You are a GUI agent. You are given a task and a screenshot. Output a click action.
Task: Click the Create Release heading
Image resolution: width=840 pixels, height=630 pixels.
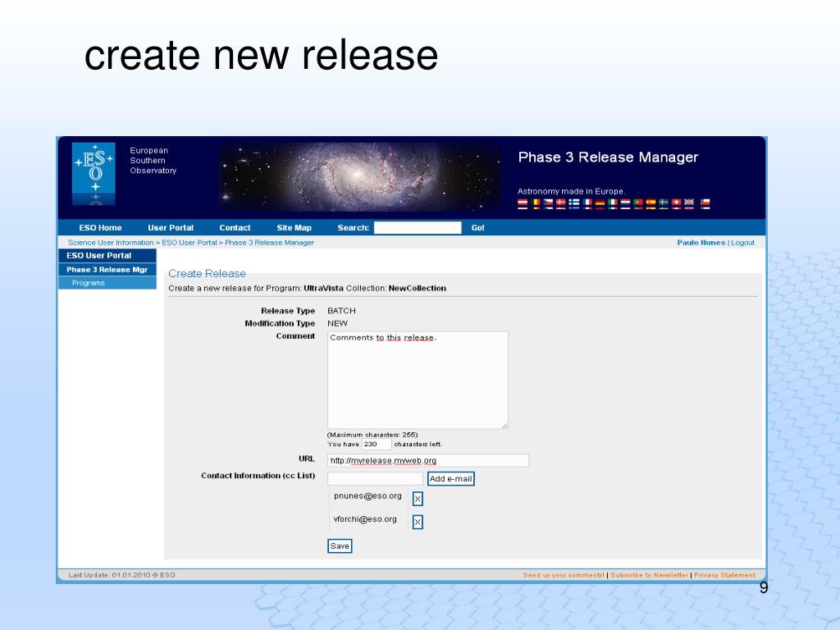[x=207, y=273]
